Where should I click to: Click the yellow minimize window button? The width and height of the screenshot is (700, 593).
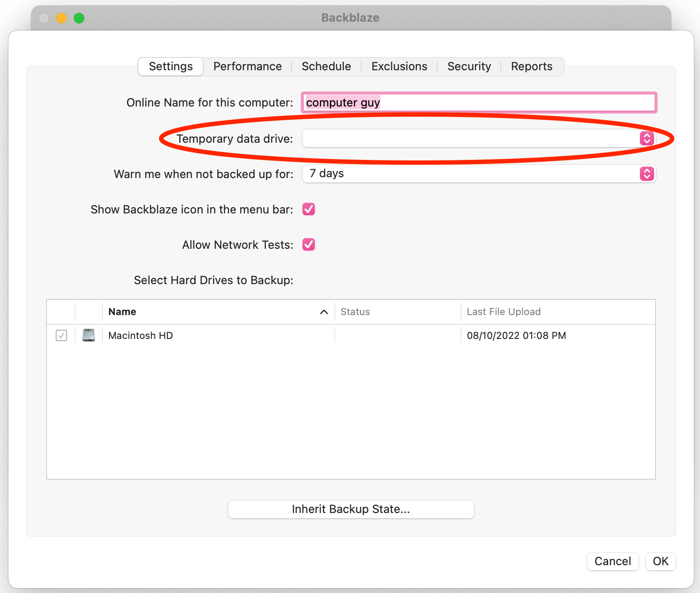click(x=61, y=18)
